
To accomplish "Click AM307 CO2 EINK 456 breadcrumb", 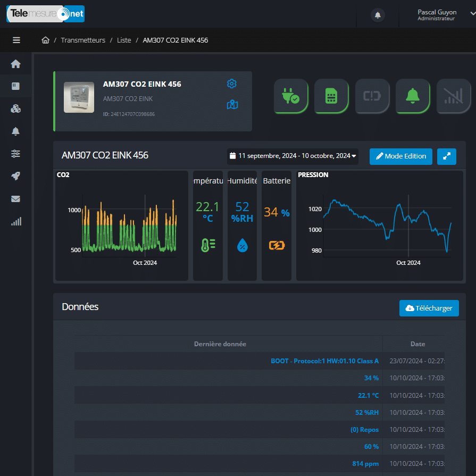I will coord(175,40).
